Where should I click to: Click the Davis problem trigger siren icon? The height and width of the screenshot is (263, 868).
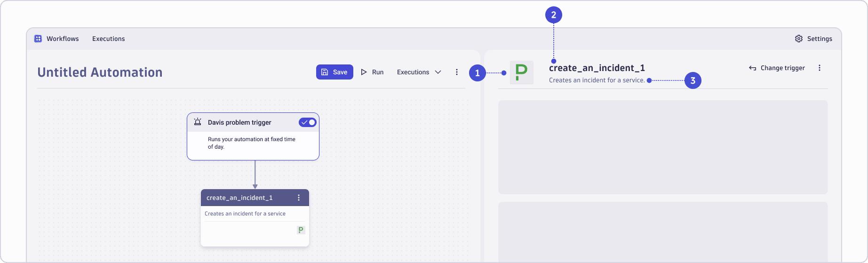[198, 122]
